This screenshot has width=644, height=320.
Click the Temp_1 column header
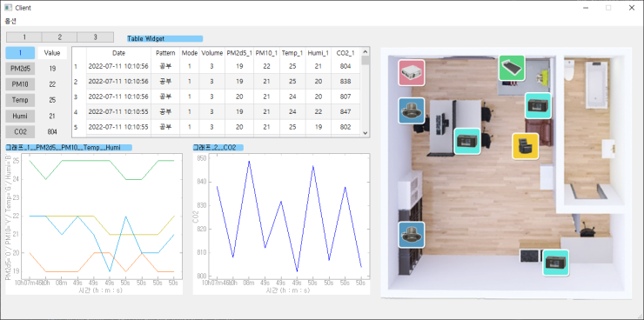tap(292, 53)
